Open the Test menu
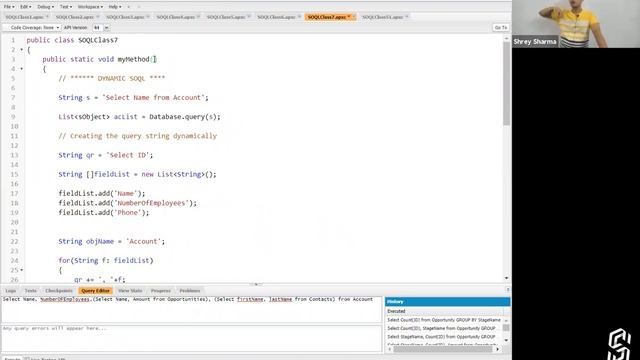This screenshot has width=640, height=360. coord(66,7)
